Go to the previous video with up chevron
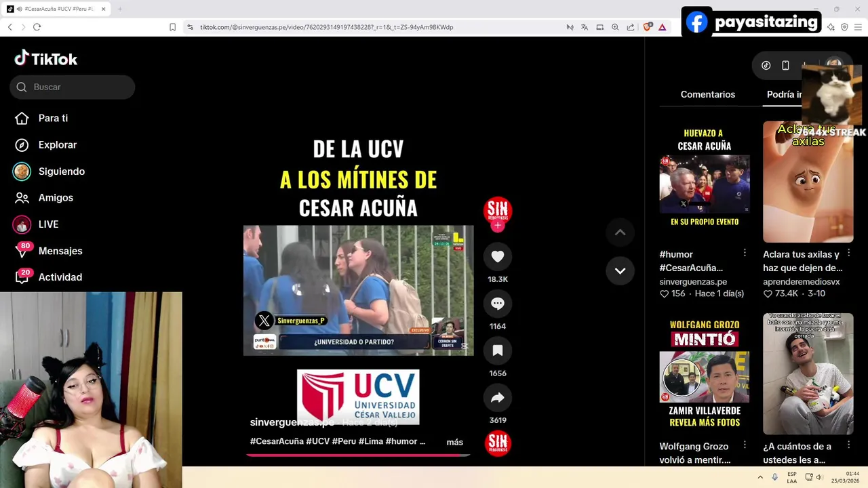This screenshot has height=488, width=868. (x=620, y=232)
